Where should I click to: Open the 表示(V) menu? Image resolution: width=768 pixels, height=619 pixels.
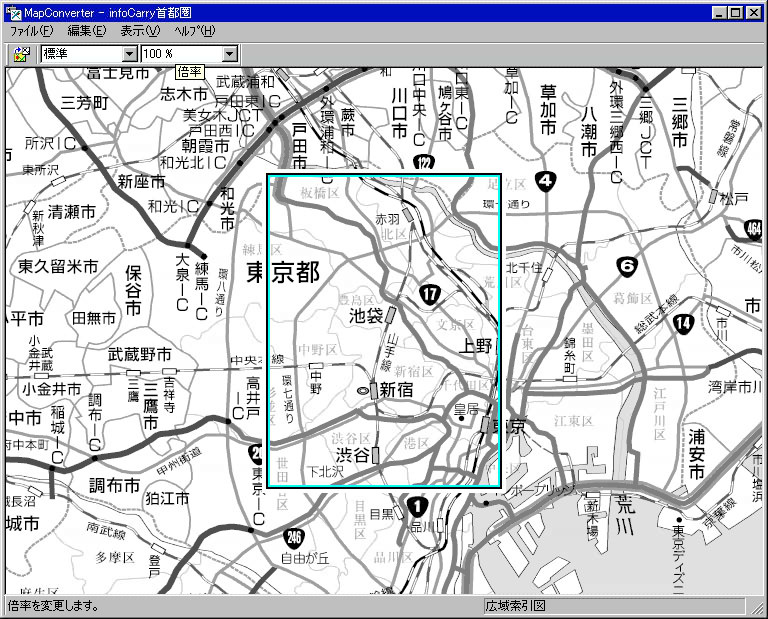pyautogui.click(x=140, y=31)
